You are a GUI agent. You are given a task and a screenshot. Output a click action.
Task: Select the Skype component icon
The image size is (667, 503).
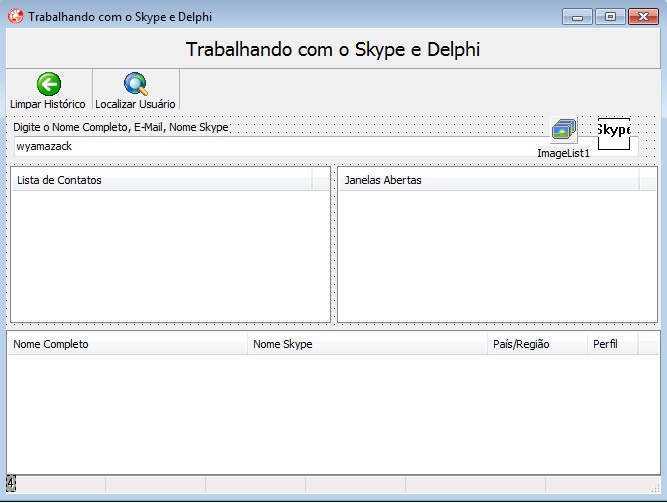[x=613, y=132]
